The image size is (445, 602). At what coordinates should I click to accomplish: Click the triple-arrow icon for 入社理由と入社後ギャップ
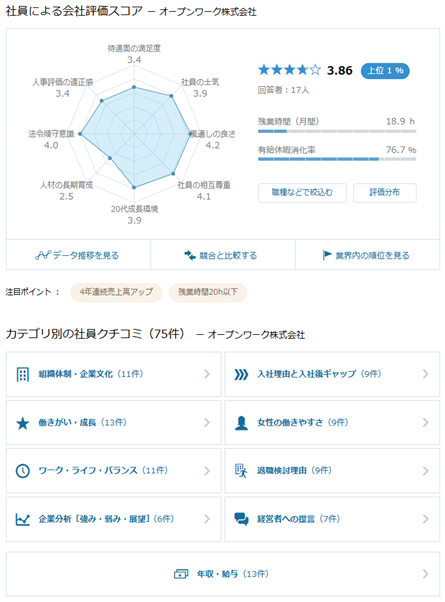point(241,374)
